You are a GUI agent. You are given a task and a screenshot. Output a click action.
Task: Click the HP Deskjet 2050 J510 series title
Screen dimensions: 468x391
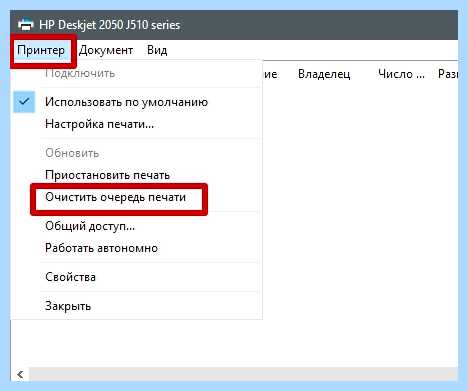pyautogui.click(x=110, y=25)
